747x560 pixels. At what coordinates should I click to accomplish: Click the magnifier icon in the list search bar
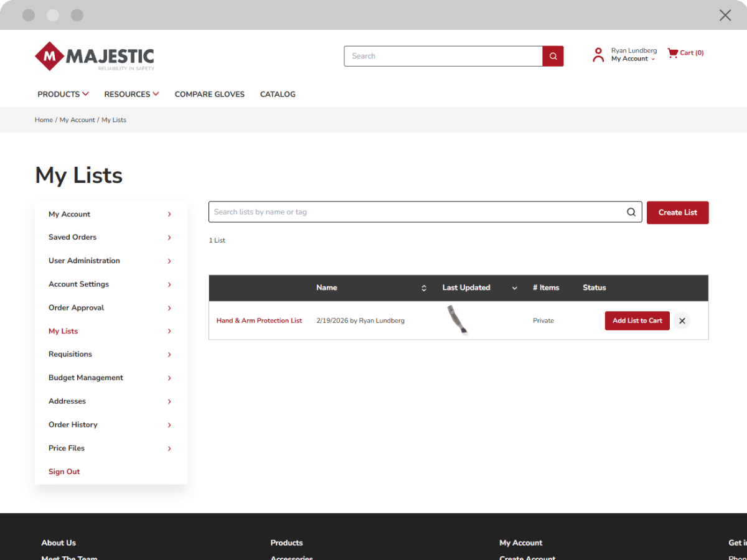(x=631, y=212)
